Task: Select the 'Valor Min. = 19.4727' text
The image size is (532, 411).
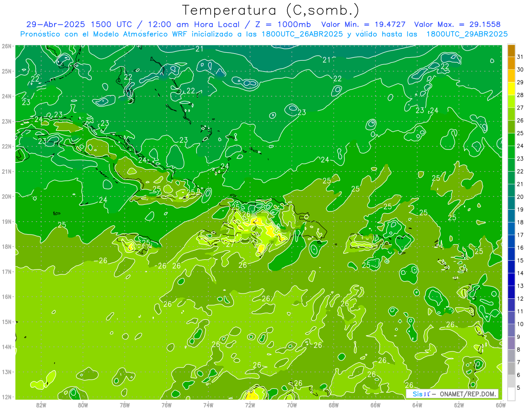Action: coord(363,24)
